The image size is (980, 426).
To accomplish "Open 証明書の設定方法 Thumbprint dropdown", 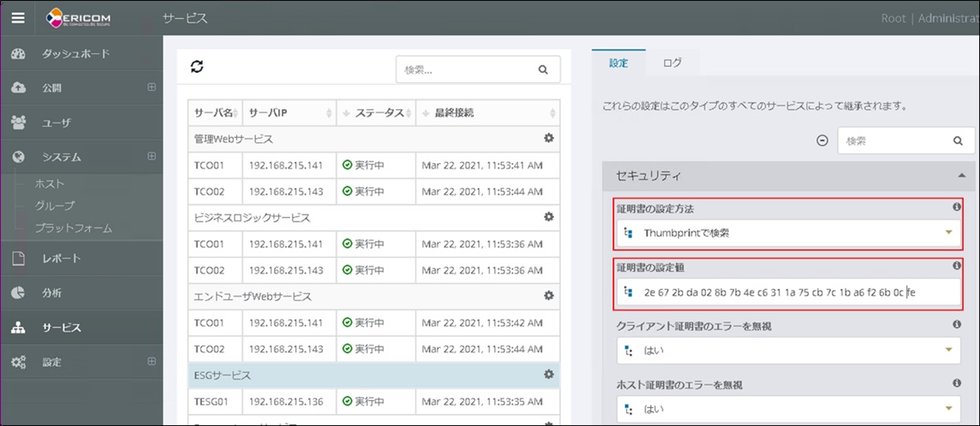I will [x=787, y=233].
